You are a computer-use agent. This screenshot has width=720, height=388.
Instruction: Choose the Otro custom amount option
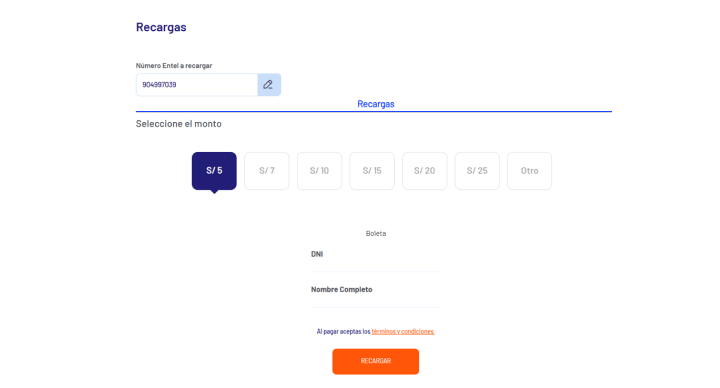coord(529,171)
